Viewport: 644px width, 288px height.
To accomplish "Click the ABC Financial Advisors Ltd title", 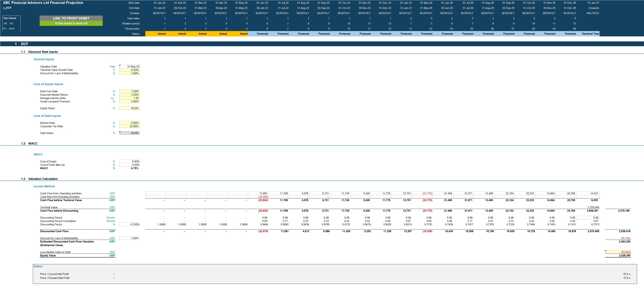I will coord(43,3).
